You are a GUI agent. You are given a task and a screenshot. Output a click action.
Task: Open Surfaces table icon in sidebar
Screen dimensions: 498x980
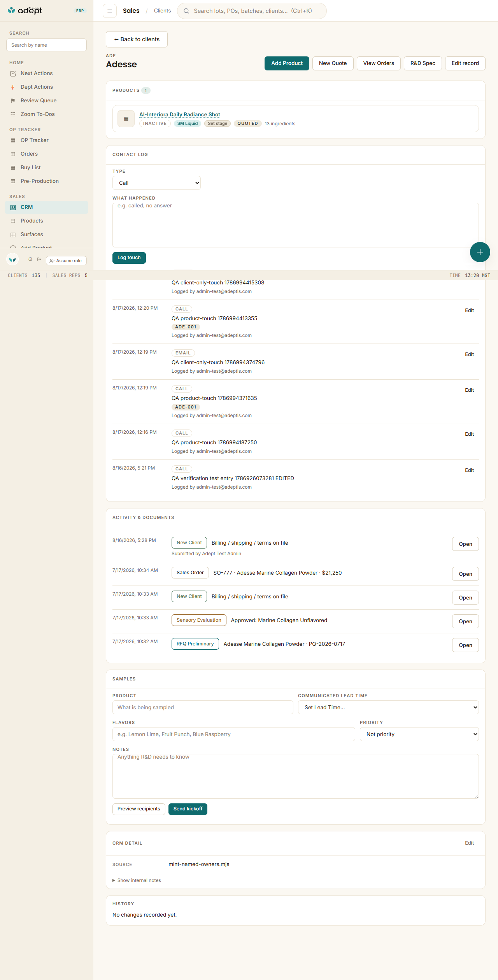point(13,235)
